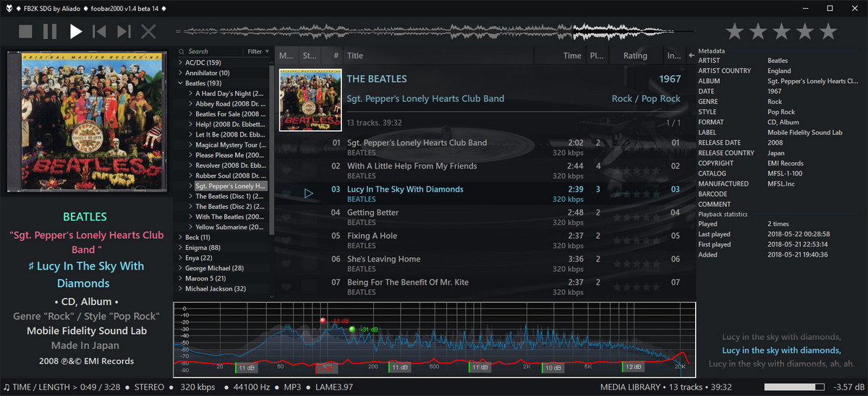Expand the AC/DC (159) artist node
This screenshot has height=396, width=868.
(180, 63)
